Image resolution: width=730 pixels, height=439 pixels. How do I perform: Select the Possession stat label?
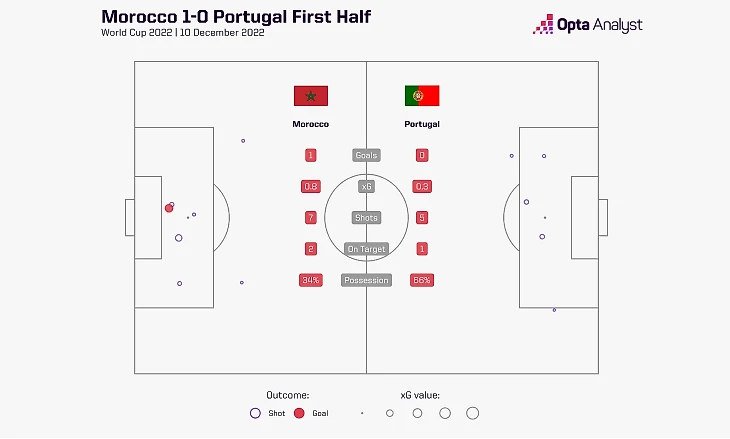(366, 280)
